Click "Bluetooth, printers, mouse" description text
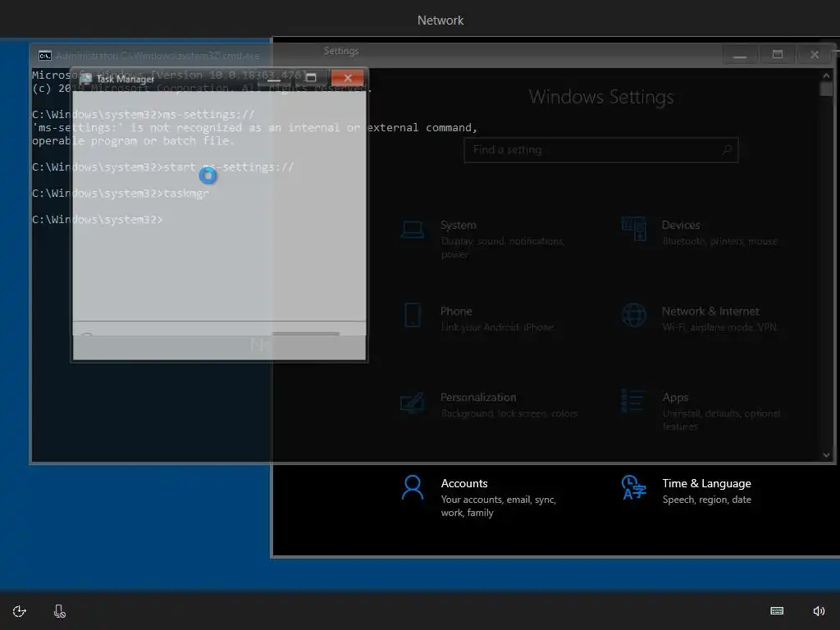840x630 pixels. click(x=719, y=241)
